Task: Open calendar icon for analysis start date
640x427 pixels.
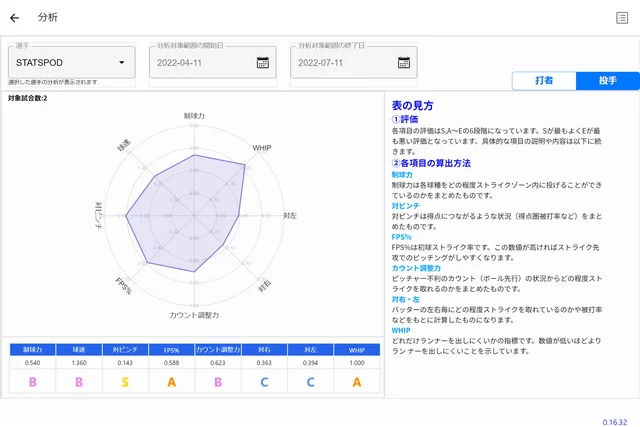Action: click(x=263, y=62)
